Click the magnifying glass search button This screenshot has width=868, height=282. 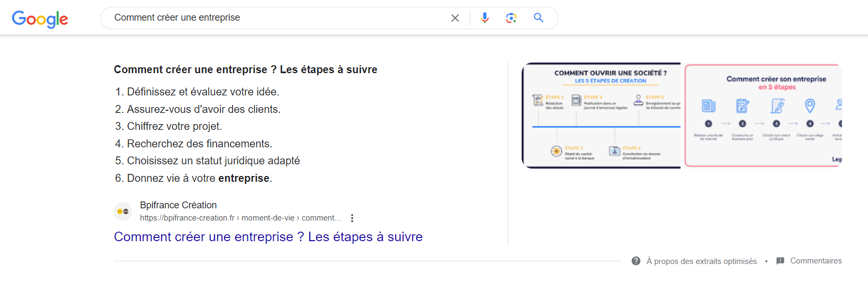(539, 18)
